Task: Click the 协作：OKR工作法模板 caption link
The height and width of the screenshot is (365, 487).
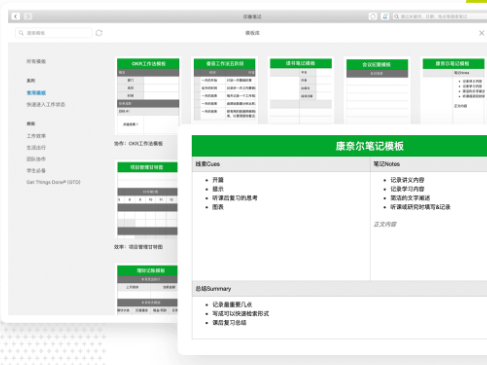Action: pos(139,144)
